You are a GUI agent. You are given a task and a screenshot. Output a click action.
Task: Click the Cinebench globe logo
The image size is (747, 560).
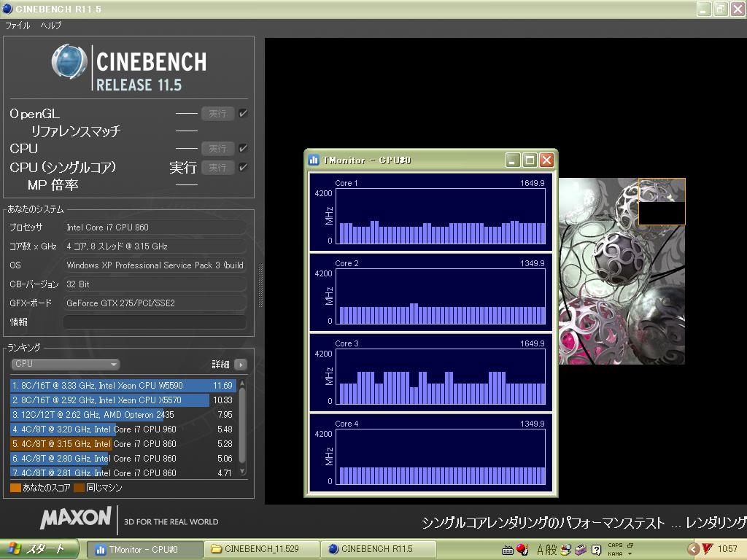tap(69, 63)
